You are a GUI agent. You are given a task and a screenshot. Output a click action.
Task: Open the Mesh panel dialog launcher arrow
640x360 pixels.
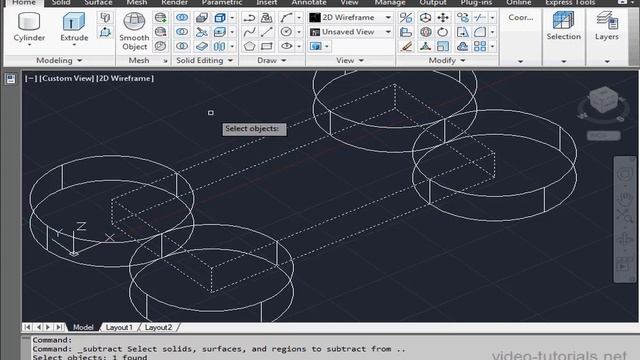[165, 61]
